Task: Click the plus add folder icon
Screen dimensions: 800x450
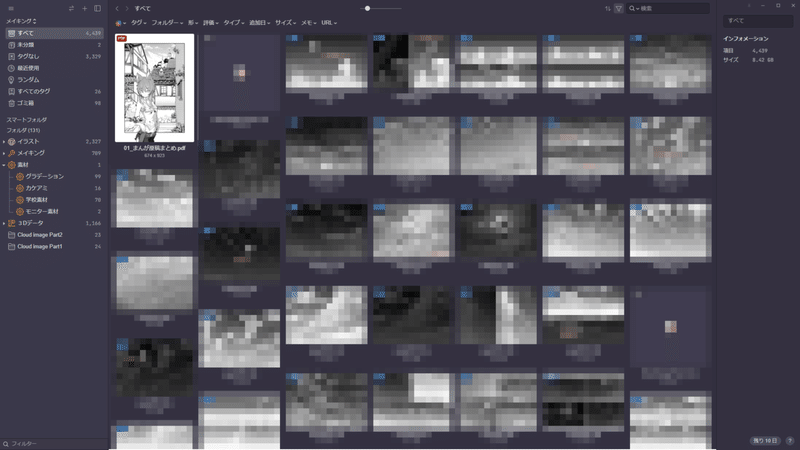Action: [x=85, y=9]
